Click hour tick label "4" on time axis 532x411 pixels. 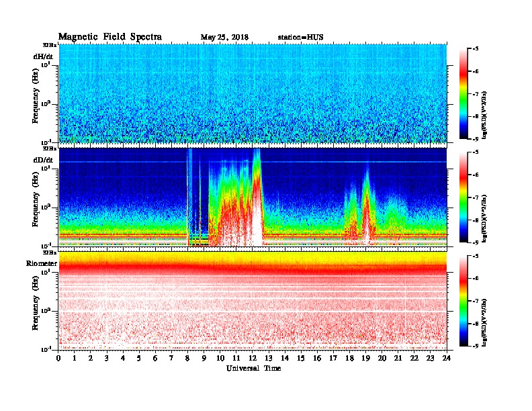pos(123,359)
